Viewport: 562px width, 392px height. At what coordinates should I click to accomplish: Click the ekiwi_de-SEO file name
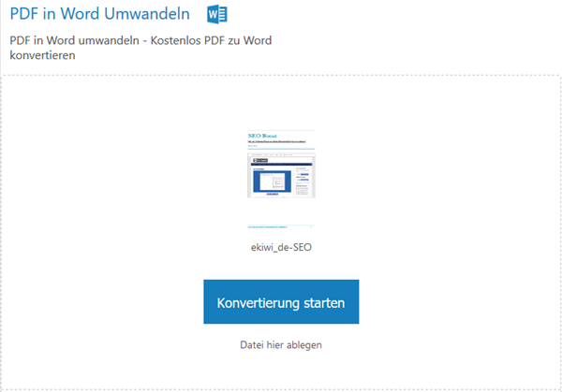click(x=281, y=247)
